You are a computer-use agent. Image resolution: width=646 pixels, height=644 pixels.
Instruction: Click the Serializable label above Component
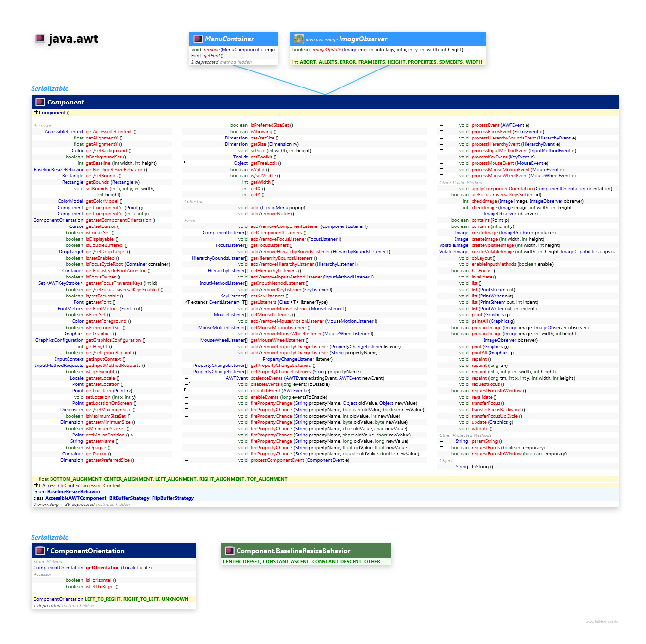(50, 88)
